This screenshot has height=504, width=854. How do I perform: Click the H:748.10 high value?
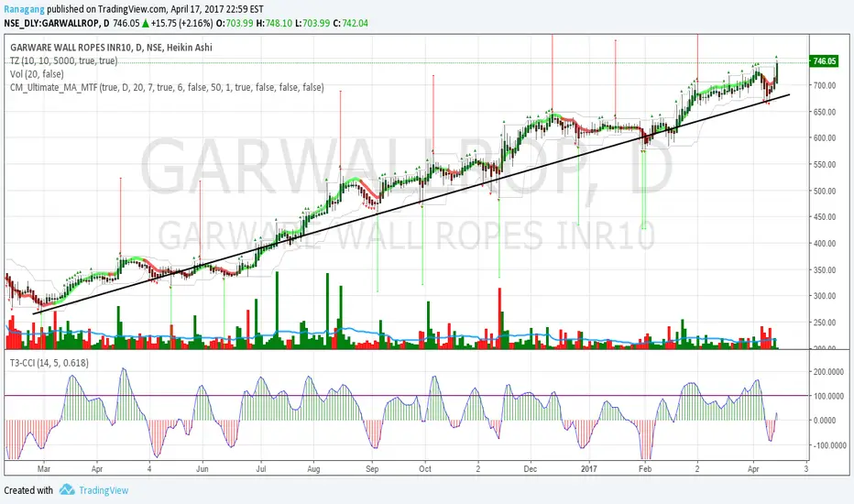(275, 24)
